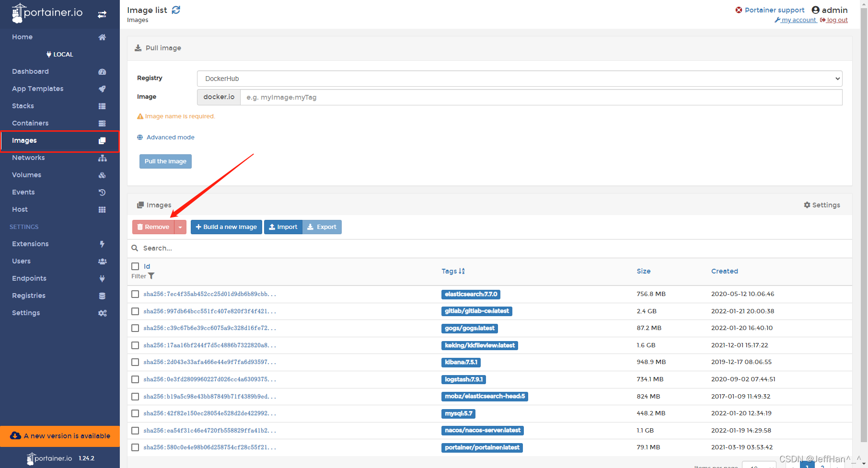Viewport: 868px width, 468px height.
Task: Click the mobz/elasticsearch-head:5 tag
Action: coord(485,397)
